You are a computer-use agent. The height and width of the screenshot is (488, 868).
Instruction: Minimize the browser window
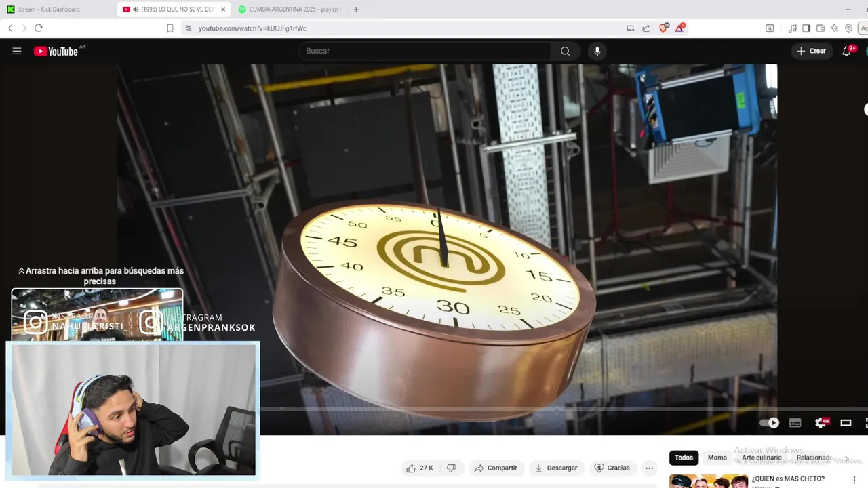click(848, 9)
